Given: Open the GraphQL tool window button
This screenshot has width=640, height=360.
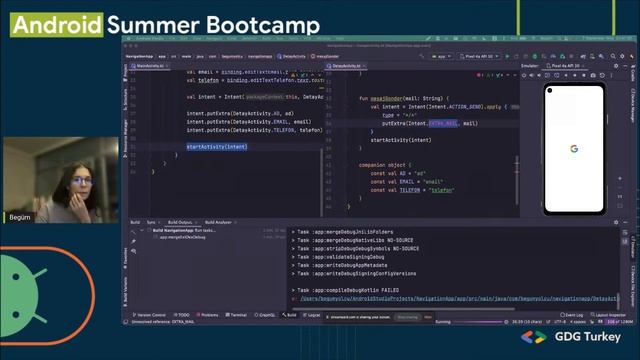Looking at the screenshot, I should (264, 315).
